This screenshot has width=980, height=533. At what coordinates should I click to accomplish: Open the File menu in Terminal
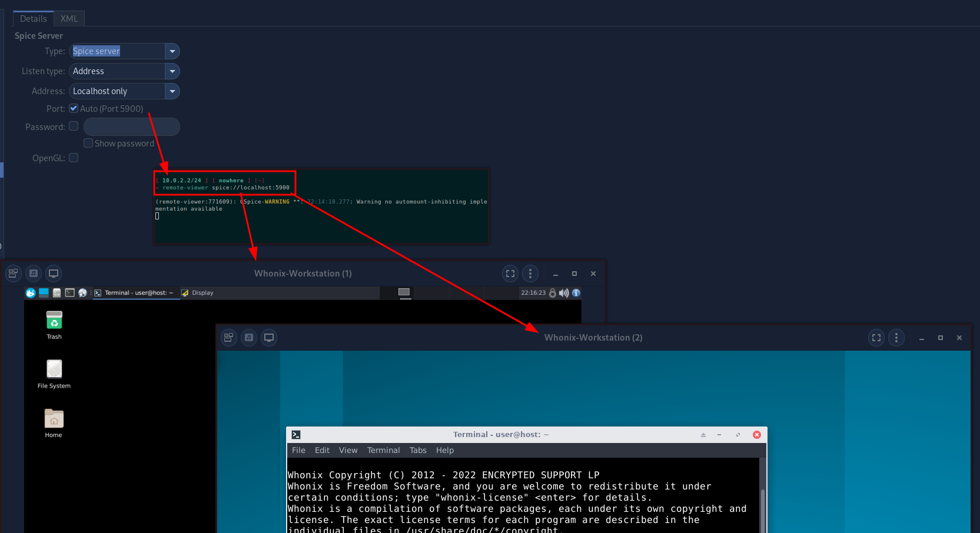click(298, 450)
